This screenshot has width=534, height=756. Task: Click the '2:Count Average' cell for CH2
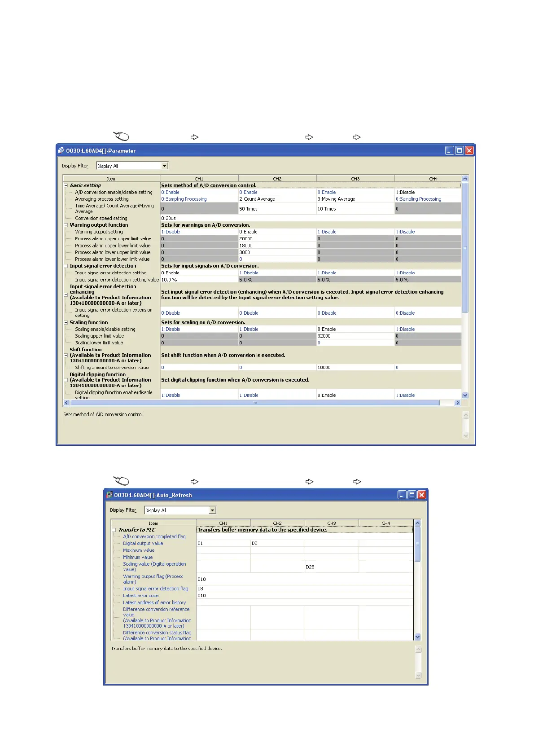(x=277, y=199)
